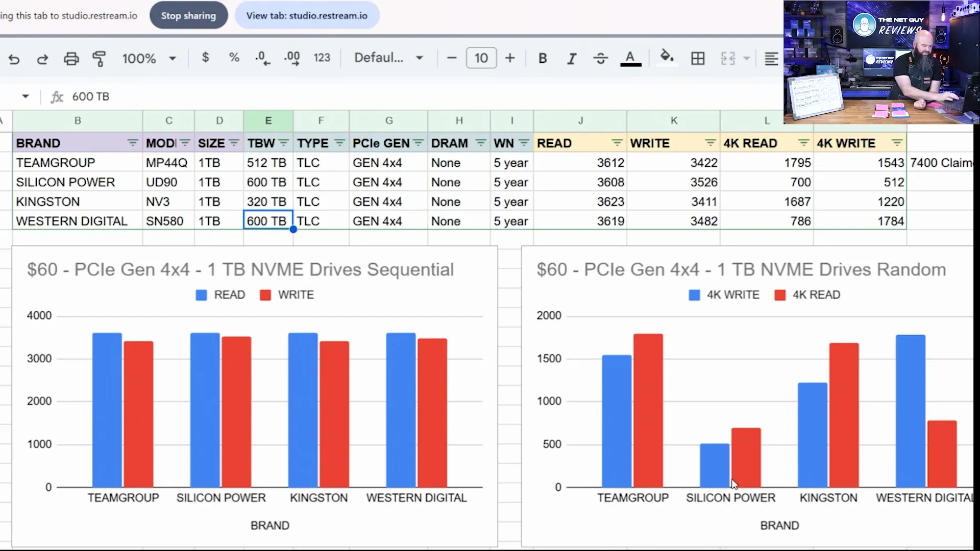The width and height of the screenshot is (980, 551).
Task: Open the name box dropdown arrow
Action: coord(26,96)
